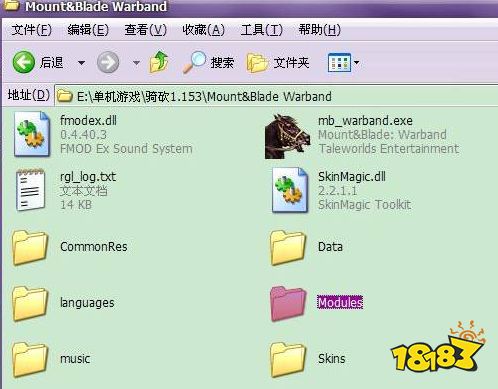Select the highlighted Modules folder icon

point(288,304)
